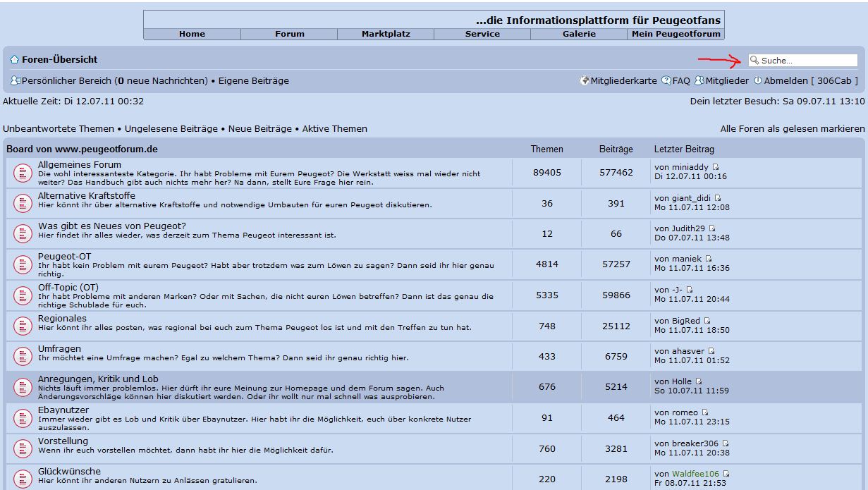868x490 pixels.
Task: Open the Galerie navigation tab
Action: [x=579, y=34]
